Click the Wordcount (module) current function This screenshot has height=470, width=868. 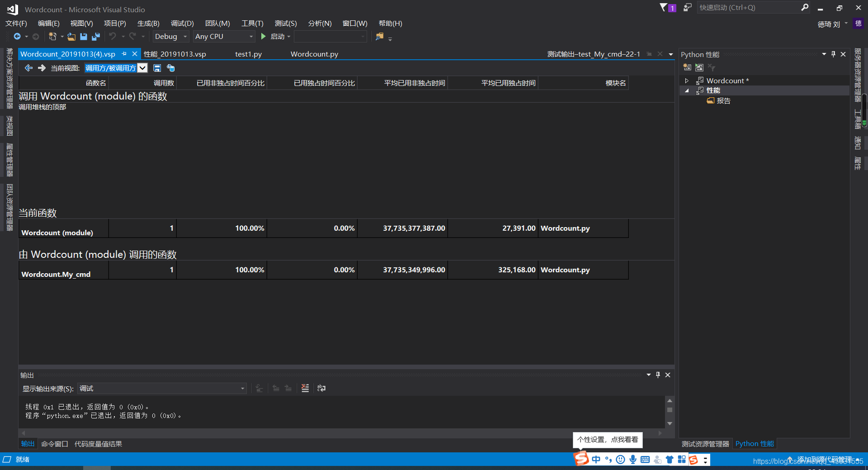coord(57,233)
